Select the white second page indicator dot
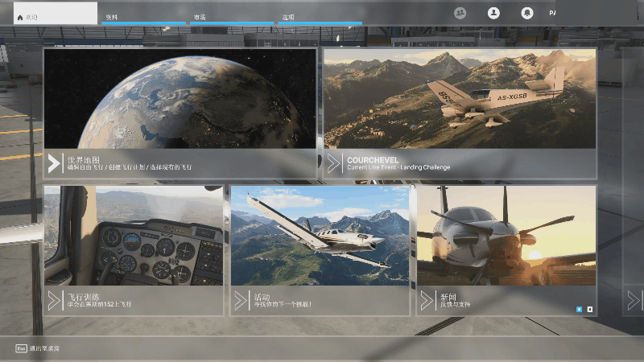The image size is (644, 362). point(590,309)
